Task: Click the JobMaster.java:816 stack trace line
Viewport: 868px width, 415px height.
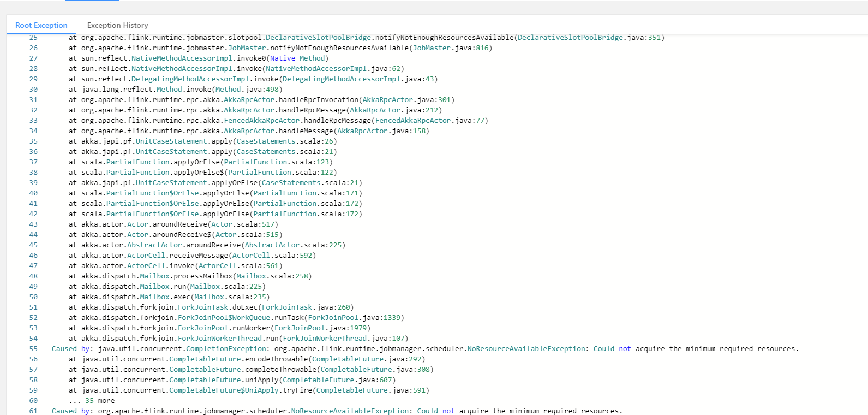Action: (x=280, y=48)
